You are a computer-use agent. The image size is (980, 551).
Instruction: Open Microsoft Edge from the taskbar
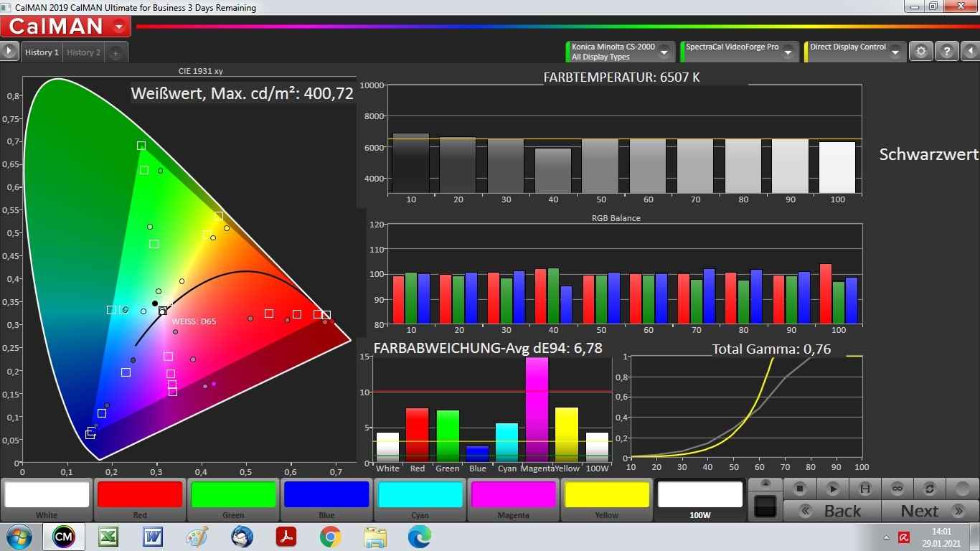(420, 537)
